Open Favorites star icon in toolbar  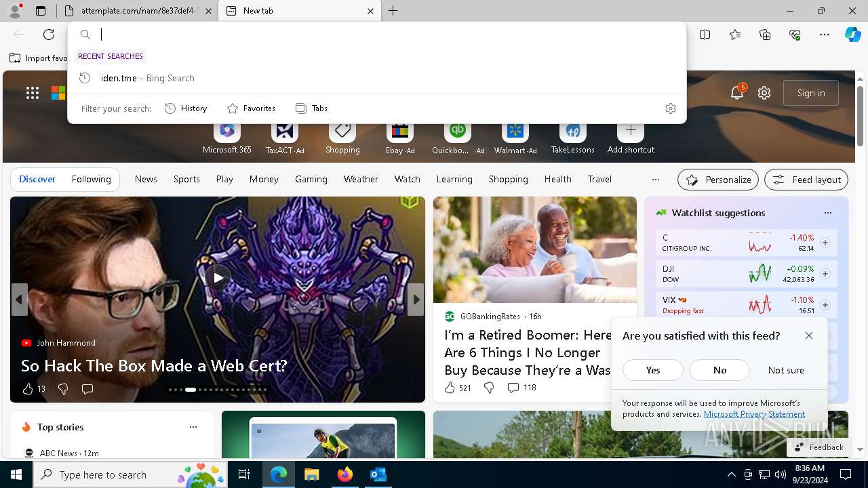pos(735,35)
